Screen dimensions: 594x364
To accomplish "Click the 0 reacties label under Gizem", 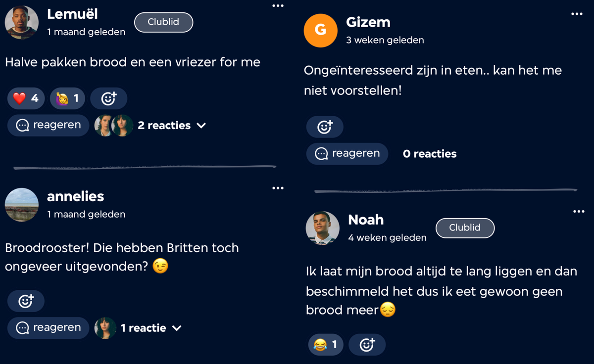I will 430,154.
